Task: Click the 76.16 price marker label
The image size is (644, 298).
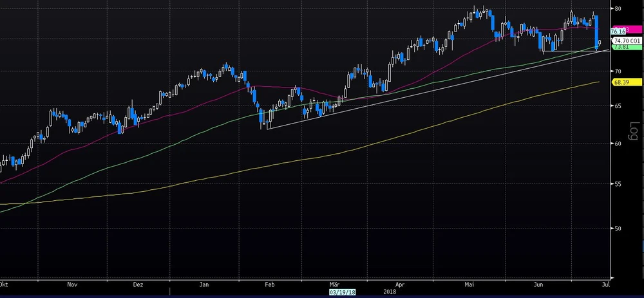Action: [x=618, y=32]
